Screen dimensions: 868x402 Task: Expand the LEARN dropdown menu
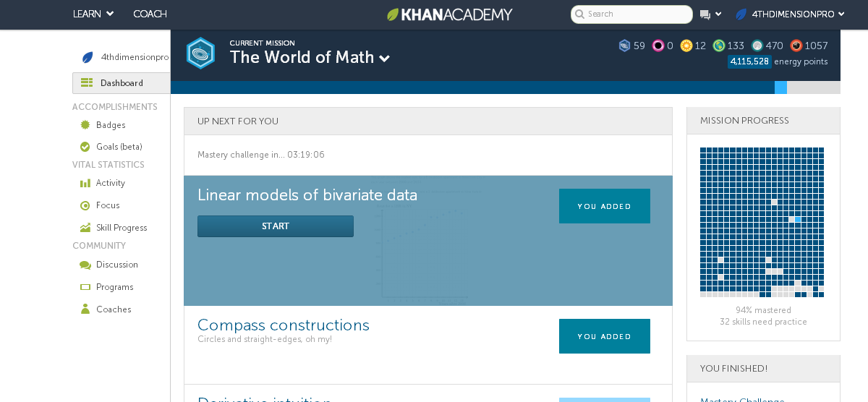(x=93, y=14)
